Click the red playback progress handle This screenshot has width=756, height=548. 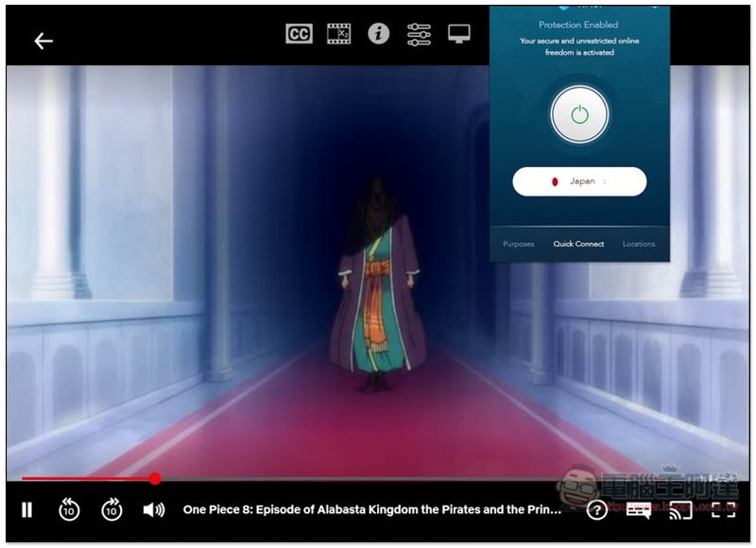click(x=155, y=478)
